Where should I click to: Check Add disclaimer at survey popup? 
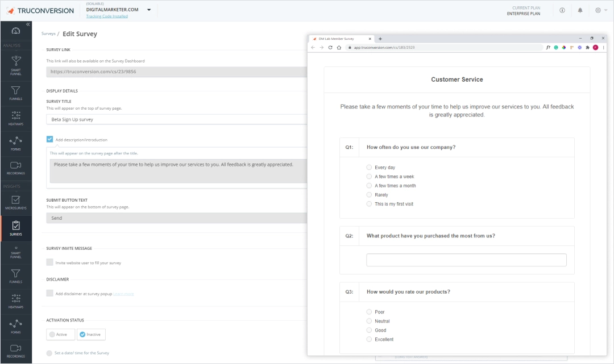(x=50, y=293)
